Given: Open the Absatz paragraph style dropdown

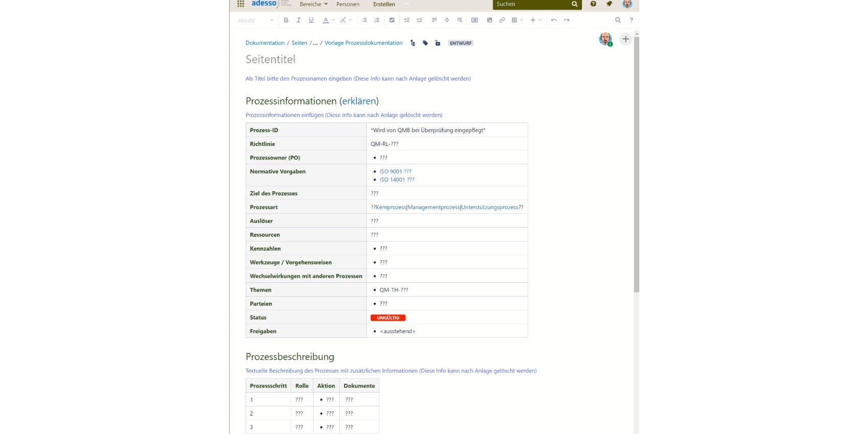Looking at the screenshot, I should pyautogui.click(x=255, y=20).
